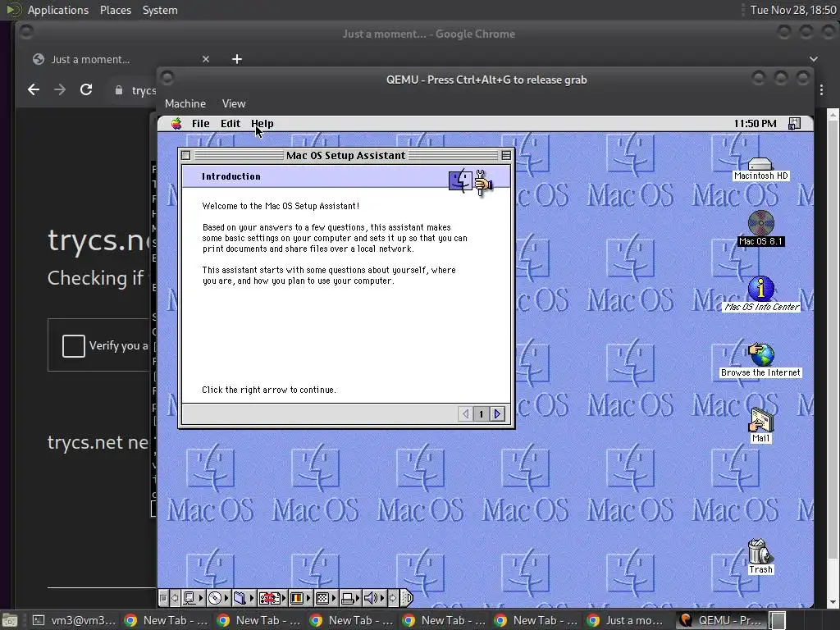Open the Applications menu in the top panel
This screenshot has width=840, height=630.
58,10
